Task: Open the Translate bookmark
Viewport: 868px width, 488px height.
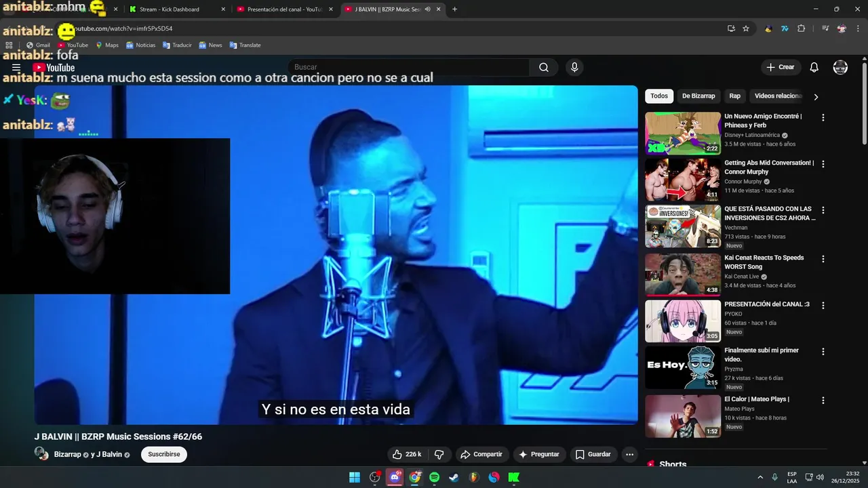Action: coord(245,45)
